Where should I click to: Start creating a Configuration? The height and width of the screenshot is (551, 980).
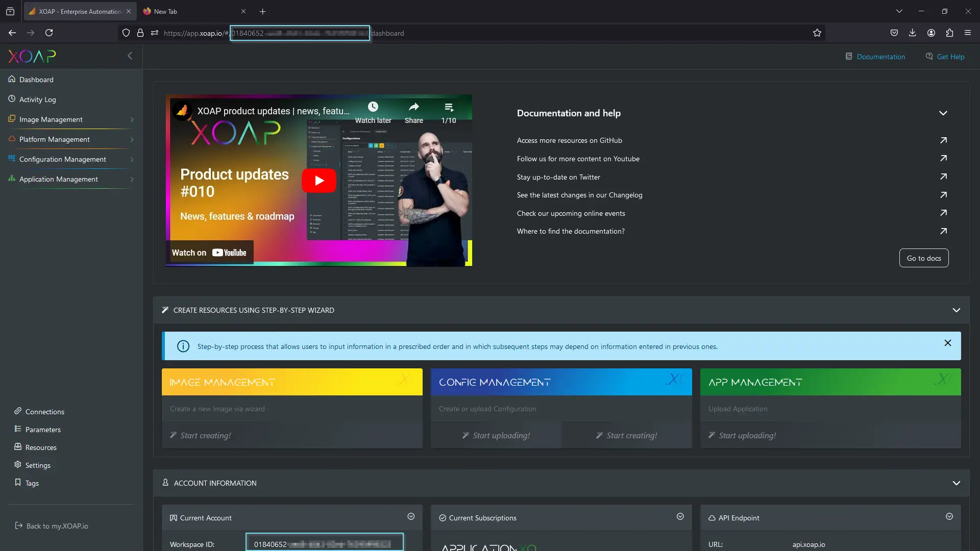[x=626, y=436]
